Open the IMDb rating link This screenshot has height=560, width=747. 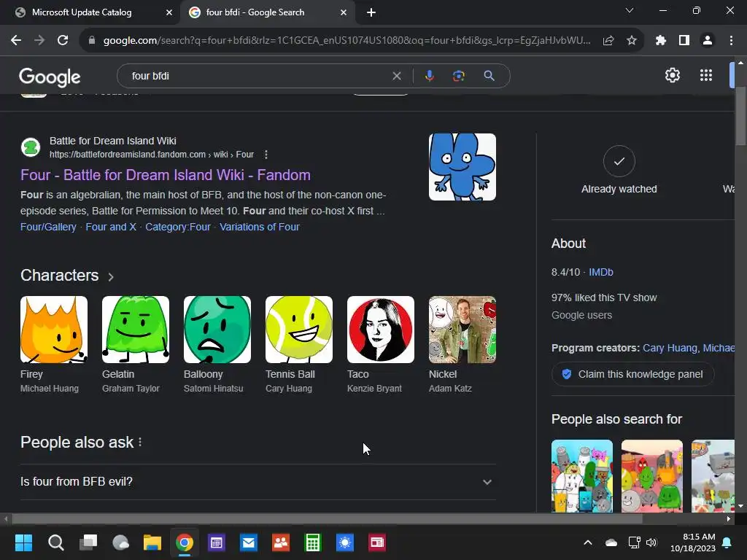(601, 273)
